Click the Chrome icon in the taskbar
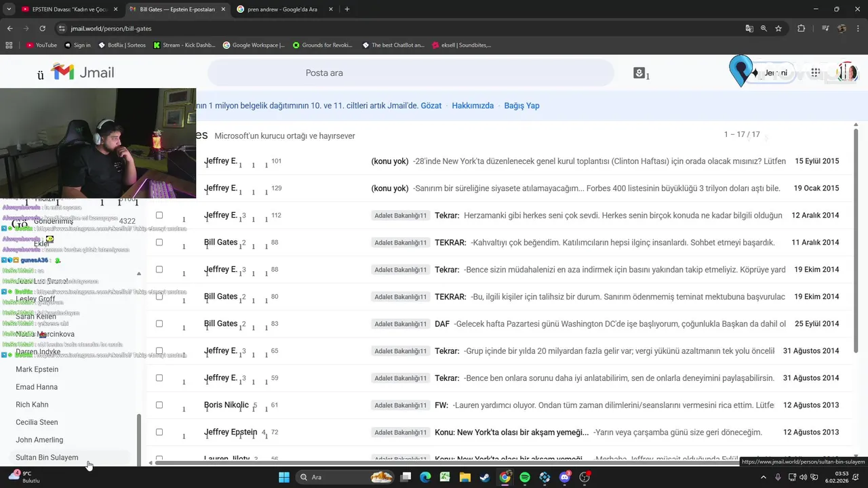 [x=505, y=477]
